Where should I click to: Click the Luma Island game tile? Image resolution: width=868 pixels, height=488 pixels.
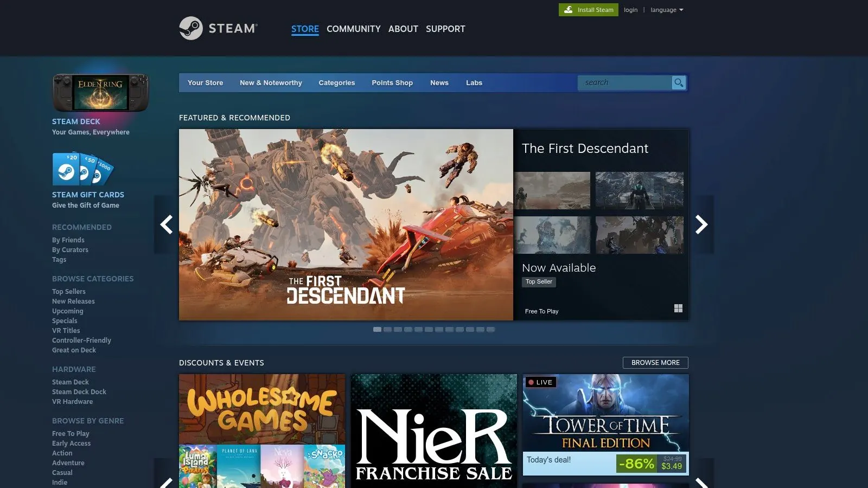[x=197, y=466]
